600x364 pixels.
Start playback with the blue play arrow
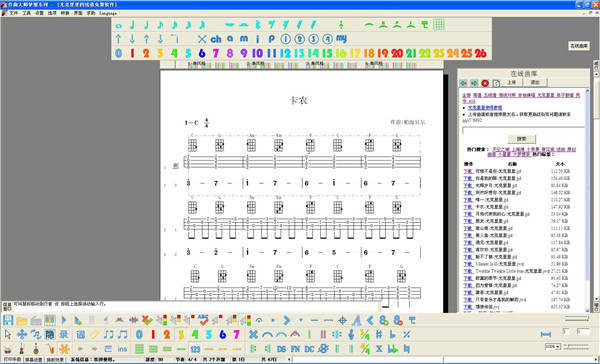[64, 320]
